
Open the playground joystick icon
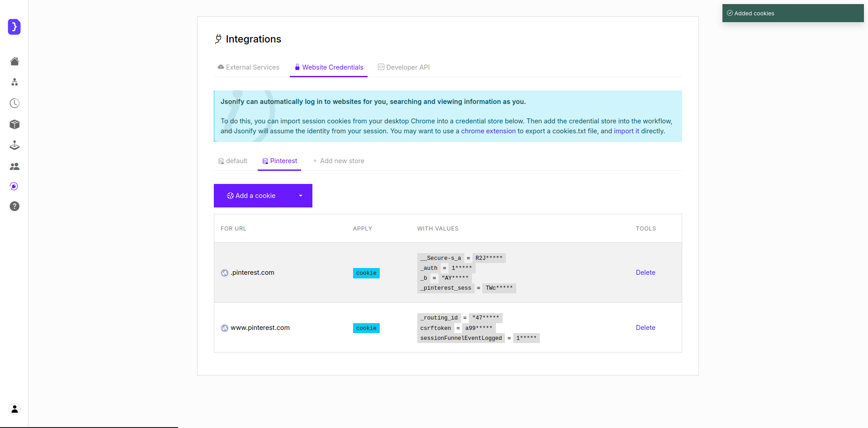click(x=14, y=145)
